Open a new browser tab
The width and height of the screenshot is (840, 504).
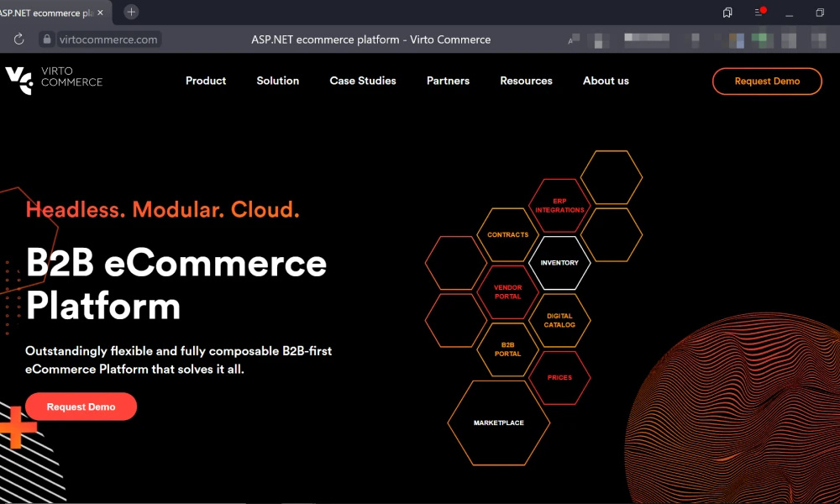[131, 12]
